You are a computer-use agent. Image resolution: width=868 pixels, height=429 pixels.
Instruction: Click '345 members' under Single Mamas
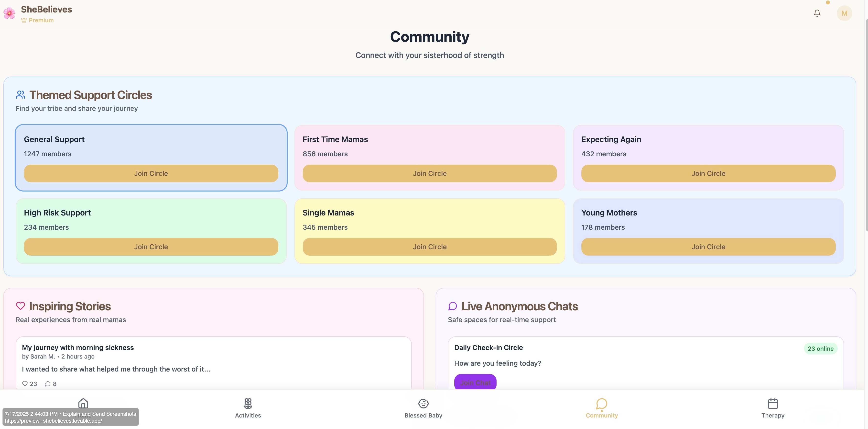[325, 227]
